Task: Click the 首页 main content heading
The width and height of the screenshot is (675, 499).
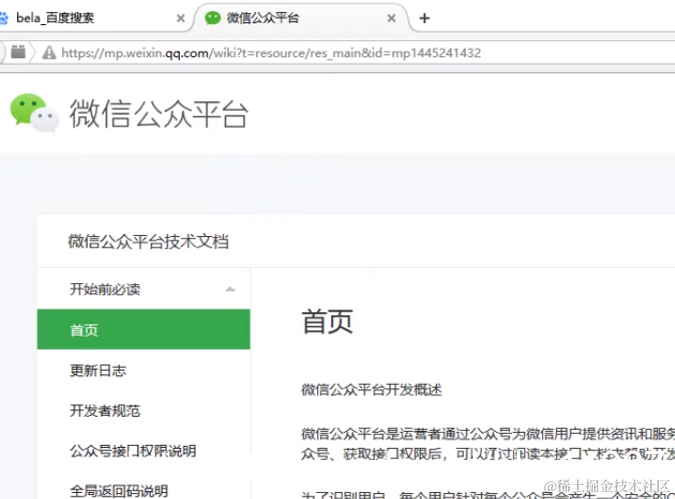Action: [327, 321]
